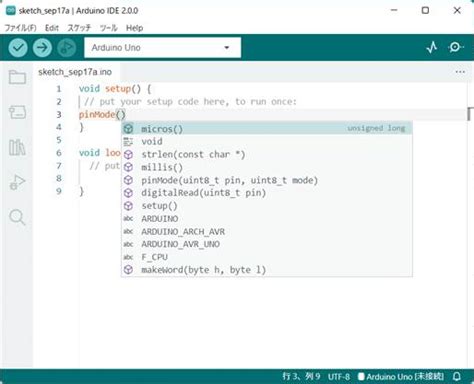
Task: Click line number 1 in the gutter
Action: (x=59, y=89)
